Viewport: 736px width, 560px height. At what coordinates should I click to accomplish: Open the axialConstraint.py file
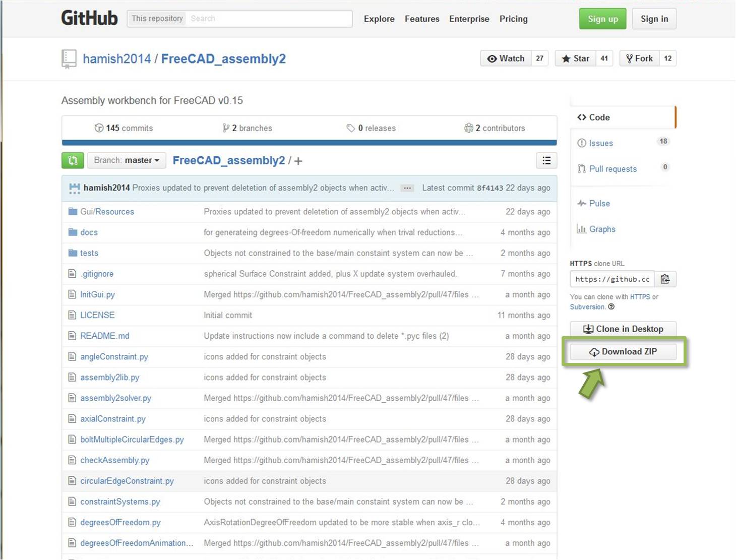coord(112,418)
